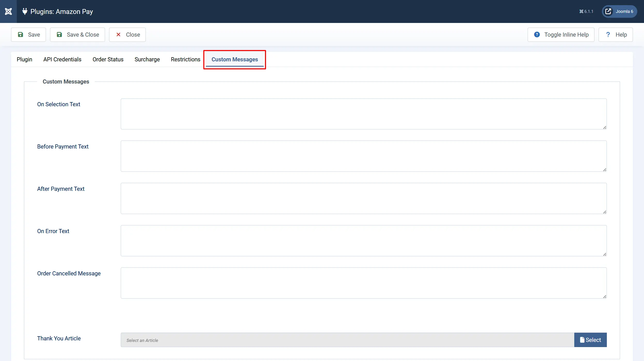The width and height of the screenshot is (644, 361).
Task: Click into the Before Payment Text textarea
Action: (x=364, y=156)
